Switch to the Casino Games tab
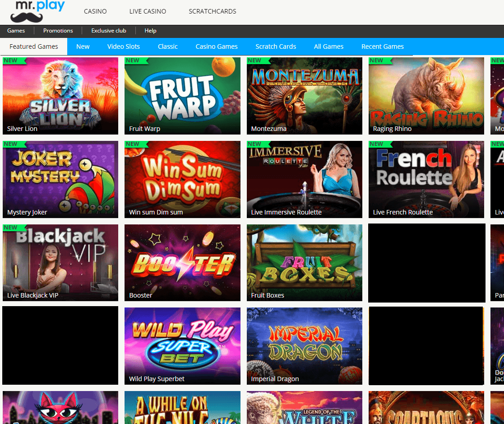 (217, 47)
